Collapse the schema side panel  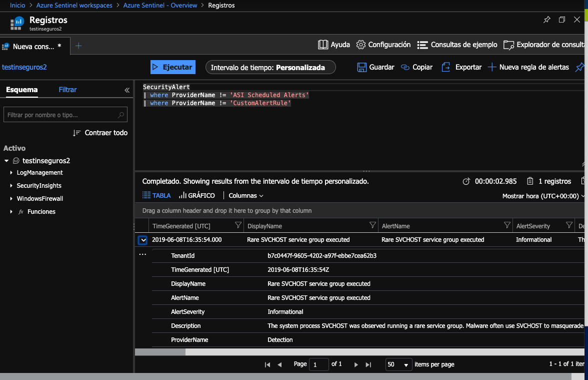[x=127, y=90]
